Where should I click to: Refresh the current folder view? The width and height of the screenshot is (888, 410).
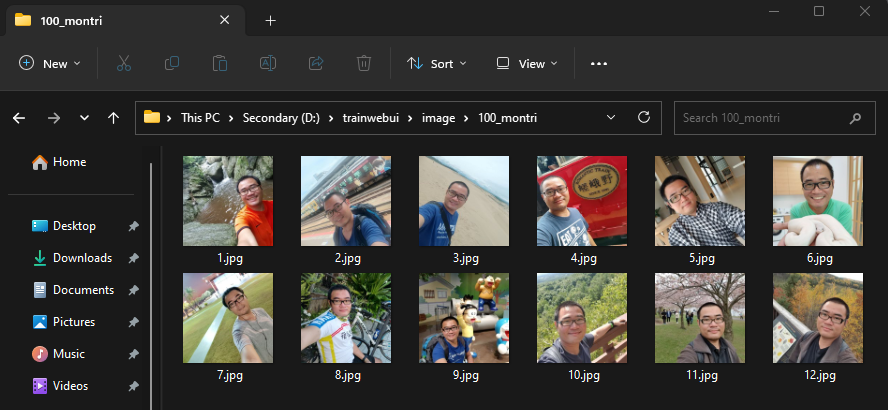tap(644, 117)
